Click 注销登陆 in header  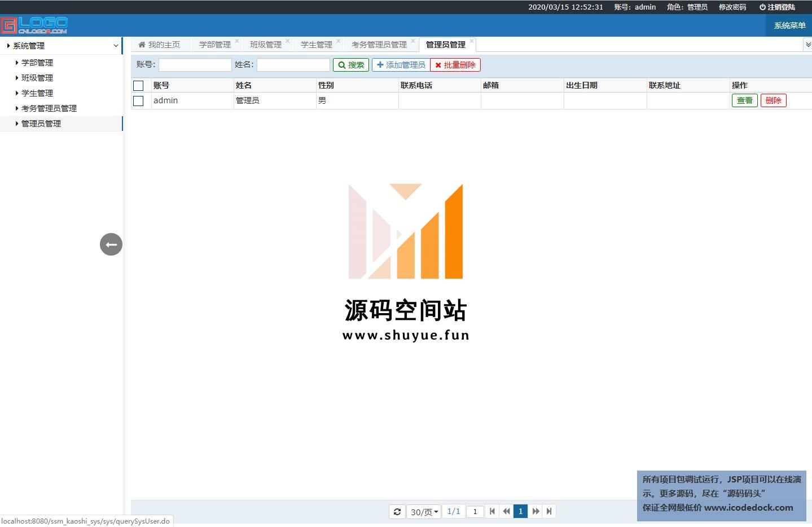tap(777, 7)
